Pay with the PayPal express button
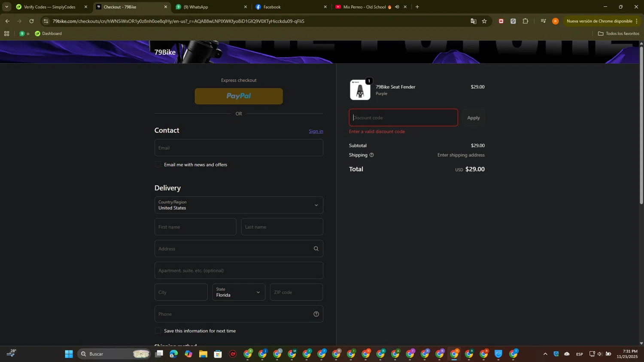644x362 pixels. (x=239, y=96)
